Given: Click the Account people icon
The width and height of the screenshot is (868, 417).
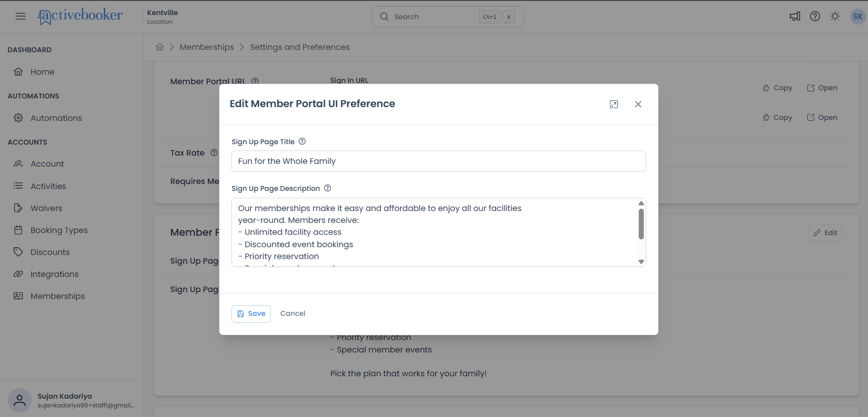Looking at the screenshot, I should click(x=18, y=164).
